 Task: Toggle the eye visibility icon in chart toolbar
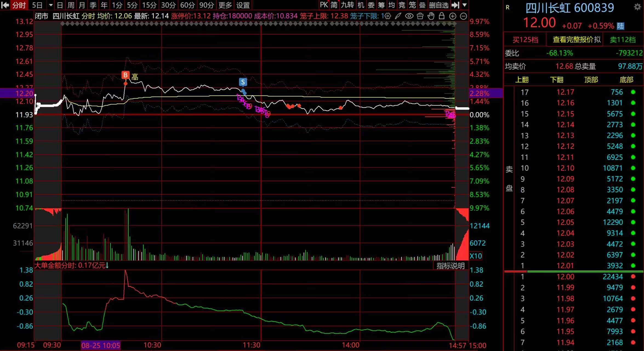(409, 16)
